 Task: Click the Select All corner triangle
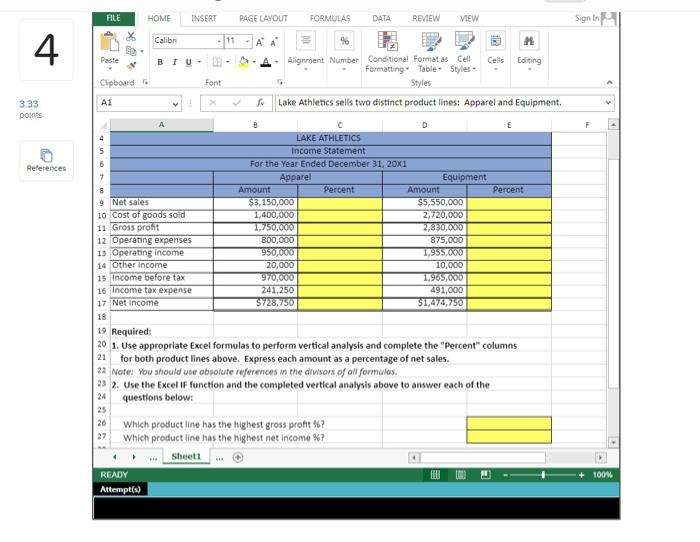[103, 125]
